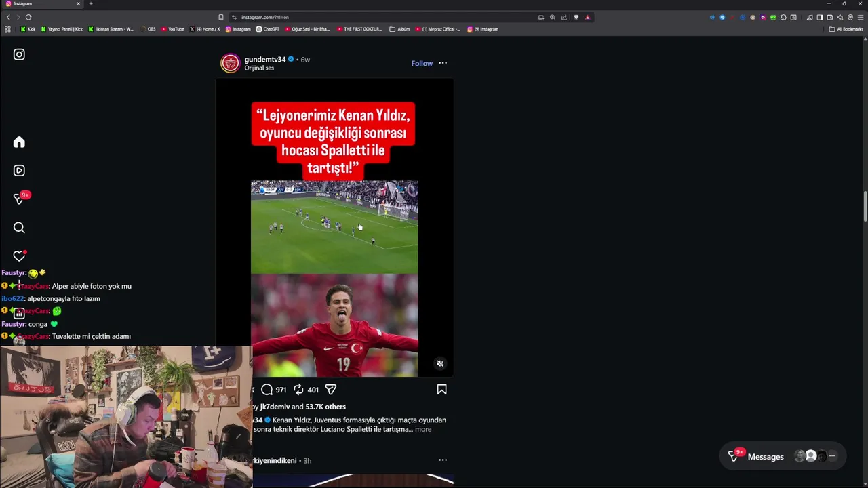View likes list via 53.7K others
868x488 pixels.
[x=325, y=407]
